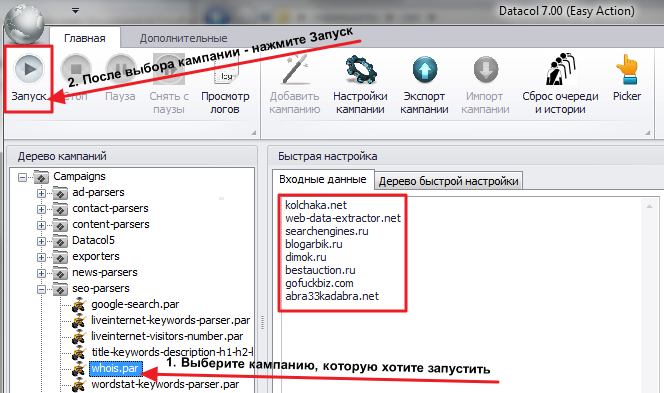
Task: Click the news-parsers folder icon
Action: pos(60,273)
